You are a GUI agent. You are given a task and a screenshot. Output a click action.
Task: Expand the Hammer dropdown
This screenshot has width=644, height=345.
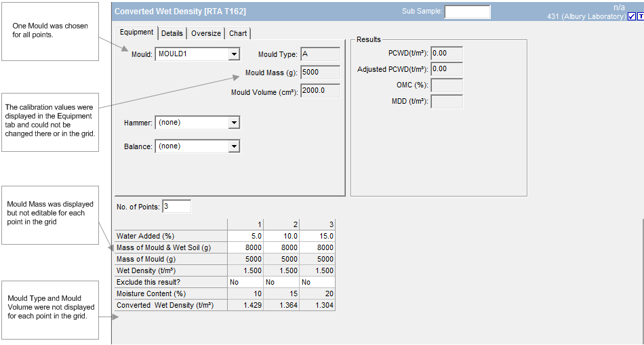[234, 123]
